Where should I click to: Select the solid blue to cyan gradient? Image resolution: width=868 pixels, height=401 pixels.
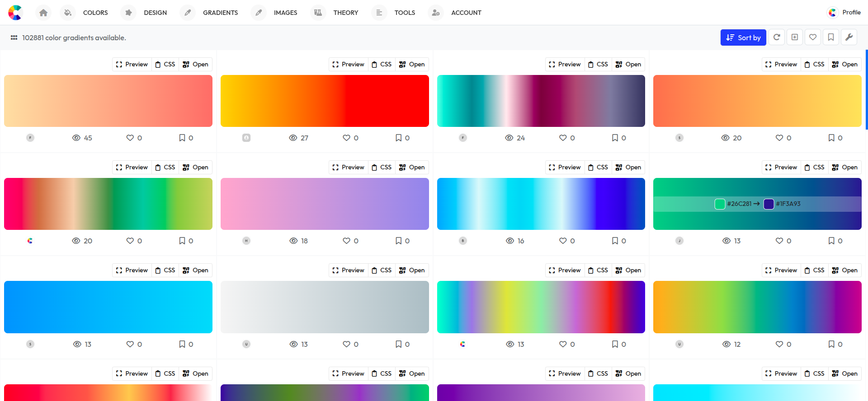108,307
